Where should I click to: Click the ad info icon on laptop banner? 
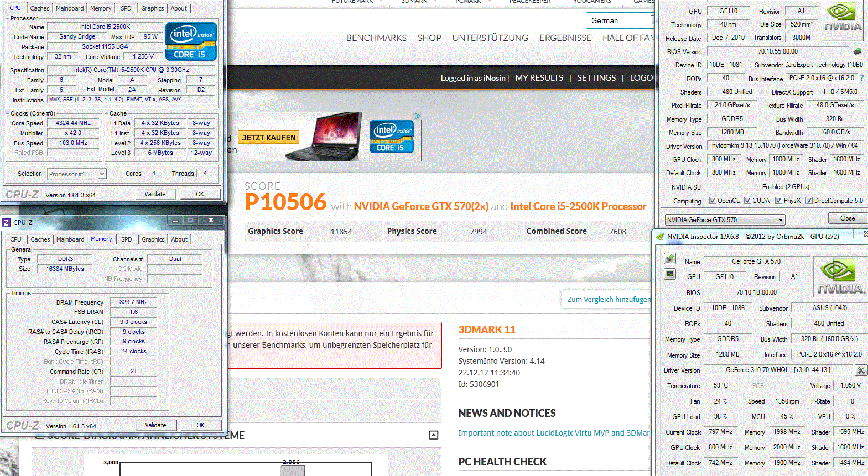[418, 116]
